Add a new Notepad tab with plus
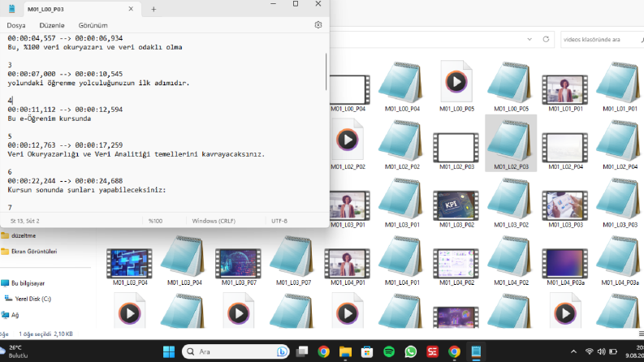The image size is (644, 362). (x=153, y=9)
